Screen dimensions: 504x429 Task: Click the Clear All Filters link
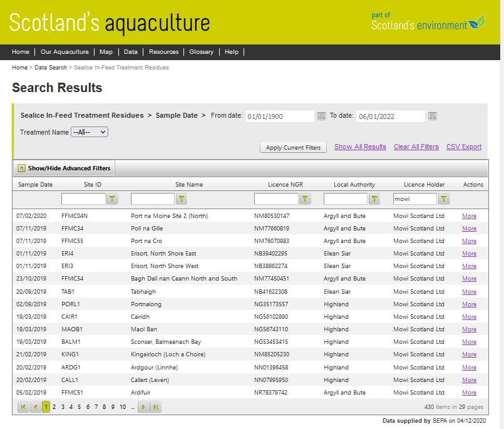(x=416, y=147)
